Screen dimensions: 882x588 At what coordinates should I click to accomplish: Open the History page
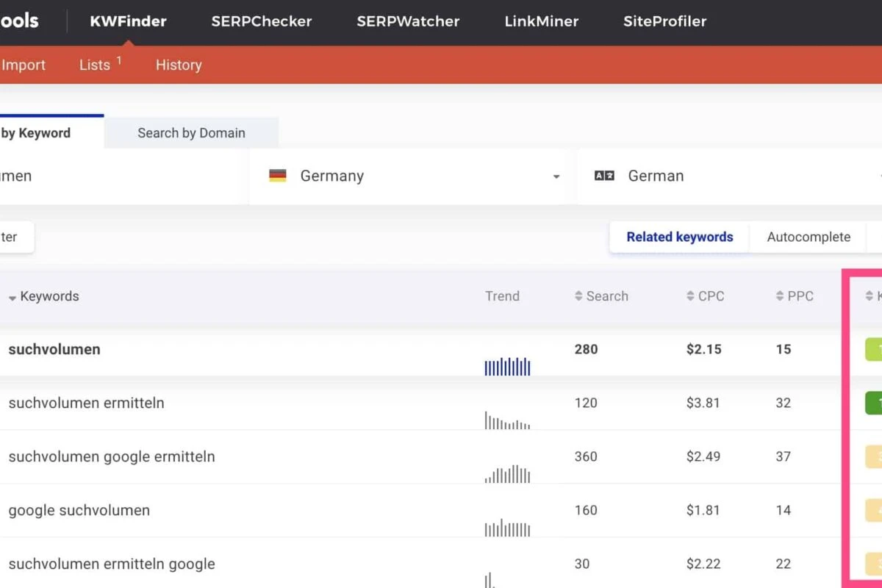tap(179, 65)
